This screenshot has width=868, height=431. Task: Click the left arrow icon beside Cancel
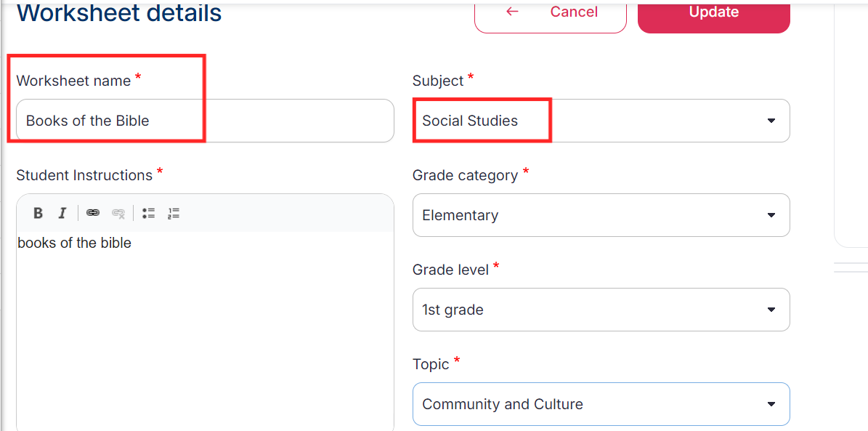tap(513, 12)
